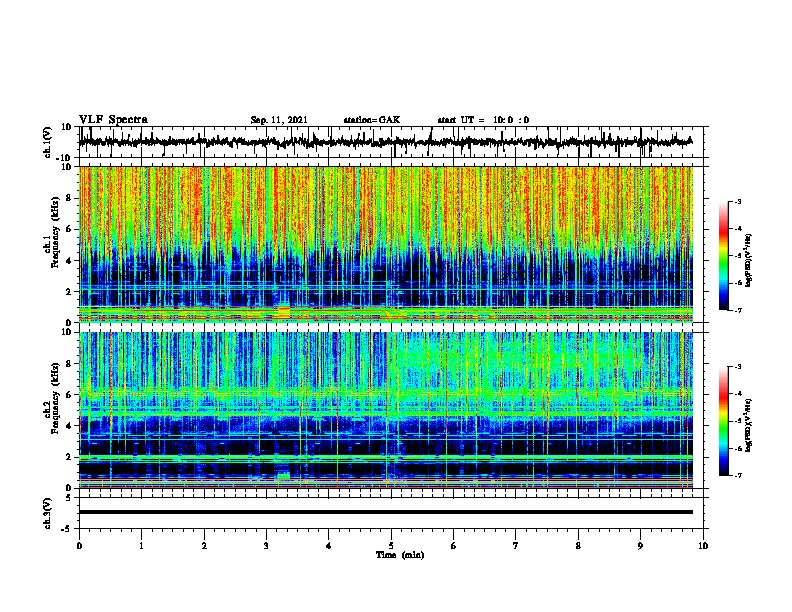
Task: Click the "station=GAK" label
Action: tap(372, 120)
